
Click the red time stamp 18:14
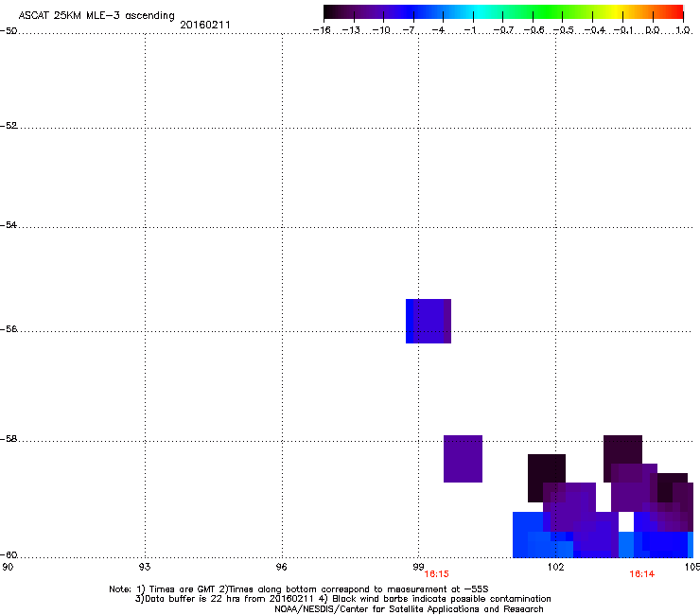(642, 574)
